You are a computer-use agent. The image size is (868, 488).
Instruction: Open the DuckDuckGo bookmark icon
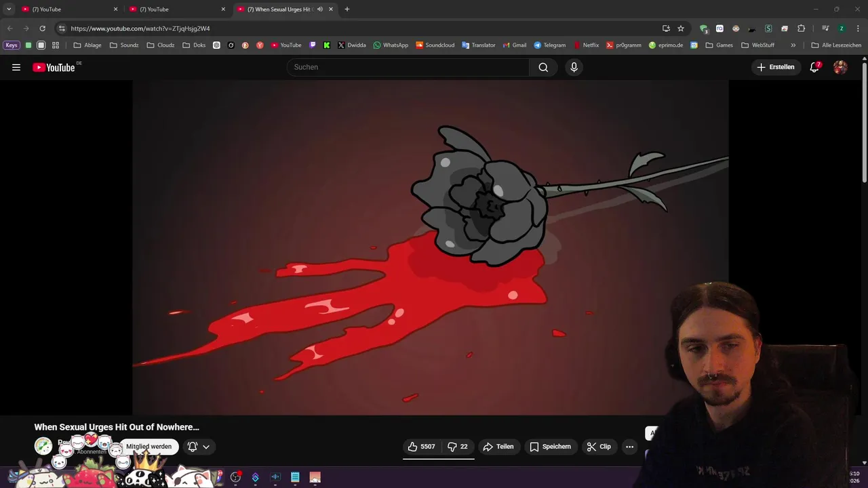click(245, 45)
